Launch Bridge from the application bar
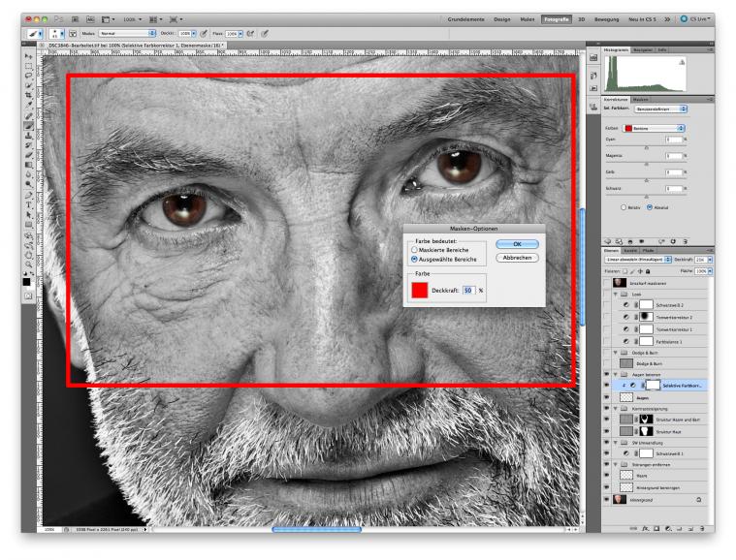Image resolution: width=736 pixels, height=560 pixels. click(75, 19)
